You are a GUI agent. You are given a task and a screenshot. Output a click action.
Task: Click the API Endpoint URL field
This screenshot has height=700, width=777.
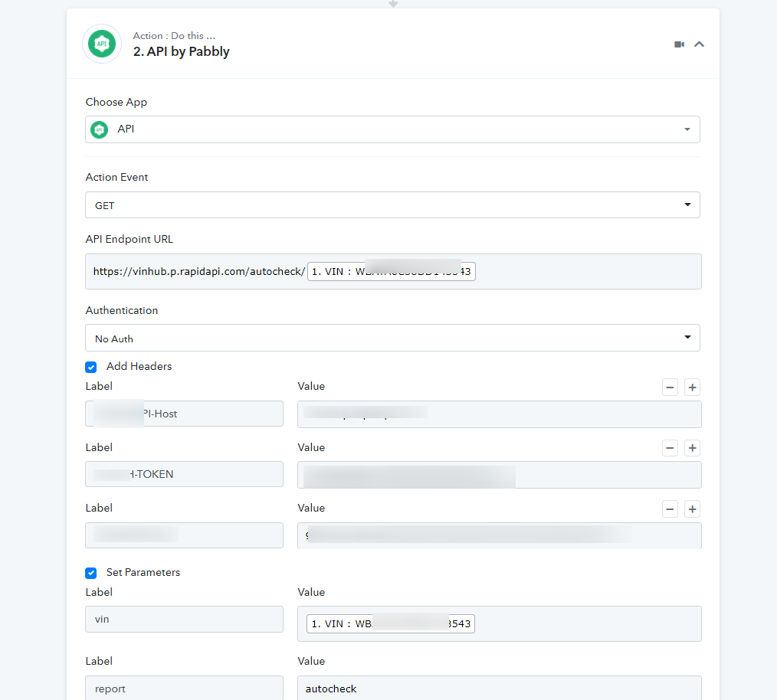[x=393, y=271]
